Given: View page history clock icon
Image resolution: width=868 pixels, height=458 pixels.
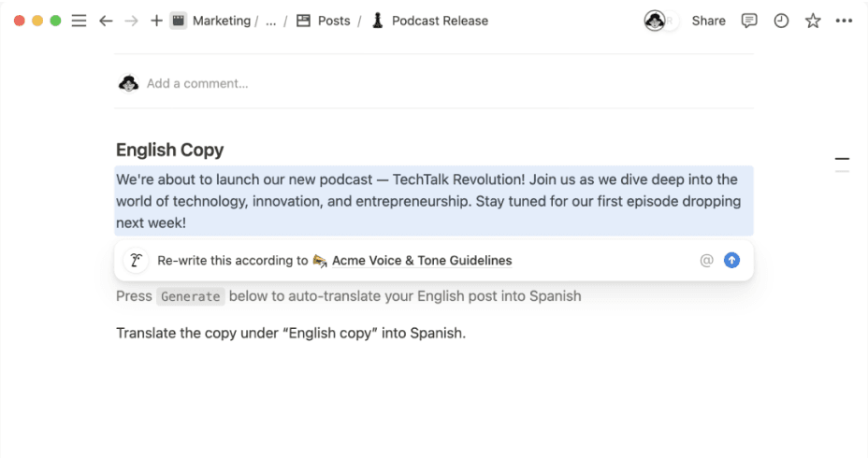Looking at the screenshot, I should [781, 21].
